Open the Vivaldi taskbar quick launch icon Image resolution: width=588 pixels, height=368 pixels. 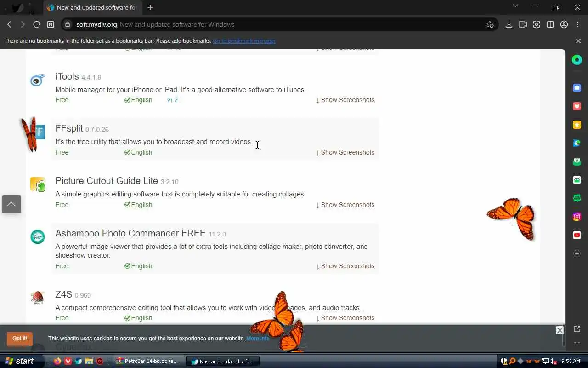(x=68, y=361)
